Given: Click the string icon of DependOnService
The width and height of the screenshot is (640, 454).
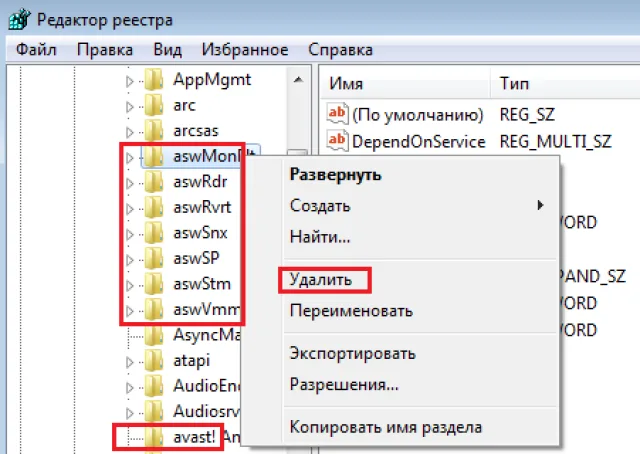Looking at the screenshot, I should [x=337, y=140].
